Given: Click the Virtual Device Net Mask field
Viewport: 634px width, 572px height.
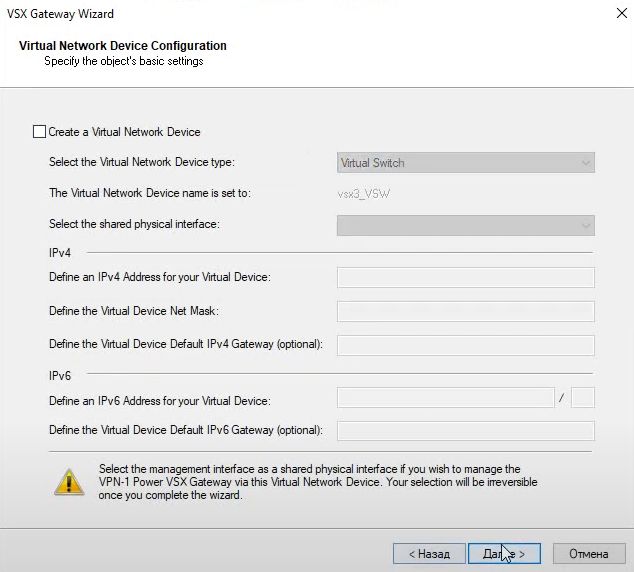Looking at the screenshot, I should [x=465, y=311].
